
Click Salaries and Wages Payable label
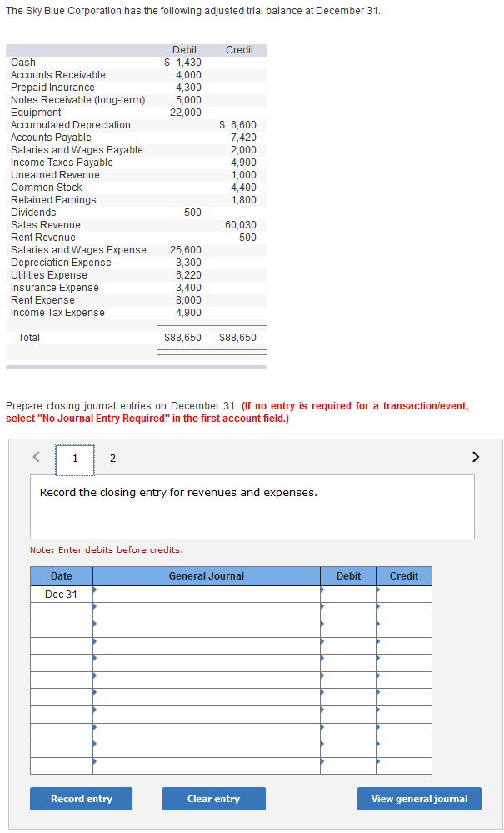coord(77,150)
